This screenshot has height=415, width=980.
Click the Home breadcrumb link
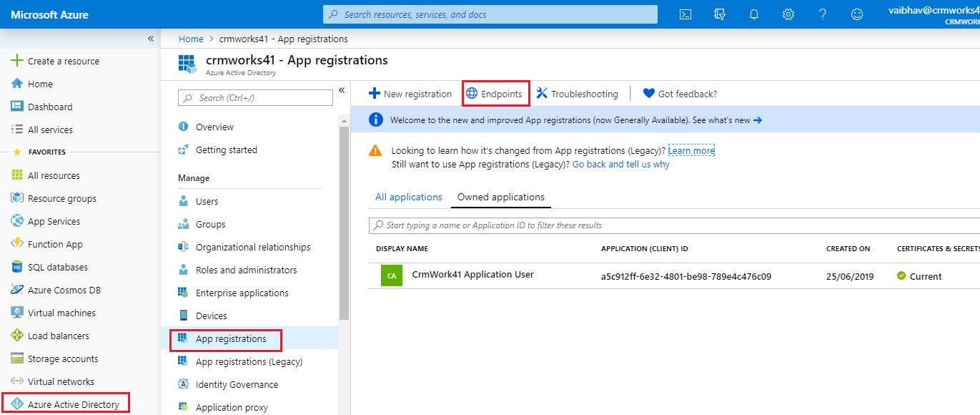pos(191,39)
